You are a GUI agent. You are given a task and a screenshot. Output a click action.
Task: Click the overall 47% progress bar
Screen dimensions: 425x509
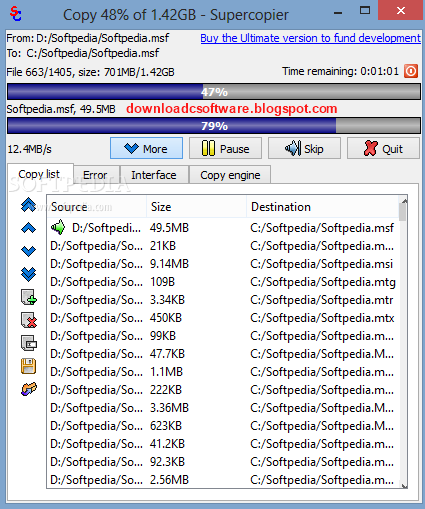(214, 92)
